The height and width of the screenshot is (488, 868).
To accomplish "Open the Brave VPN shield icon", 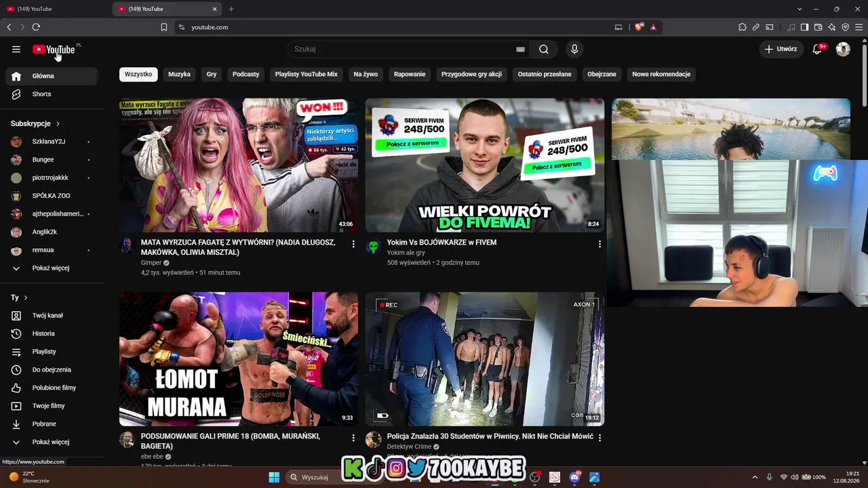I will point(845,27).
